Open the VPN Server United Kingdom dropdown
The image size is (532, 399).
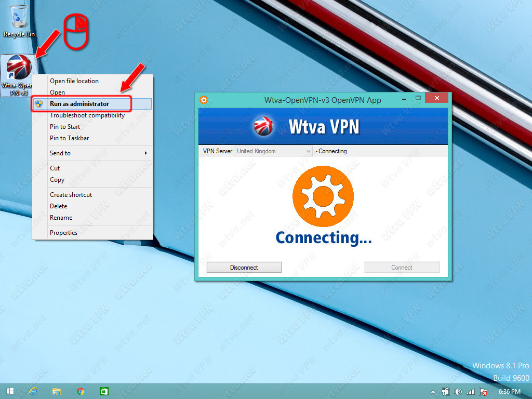[273, 151]
